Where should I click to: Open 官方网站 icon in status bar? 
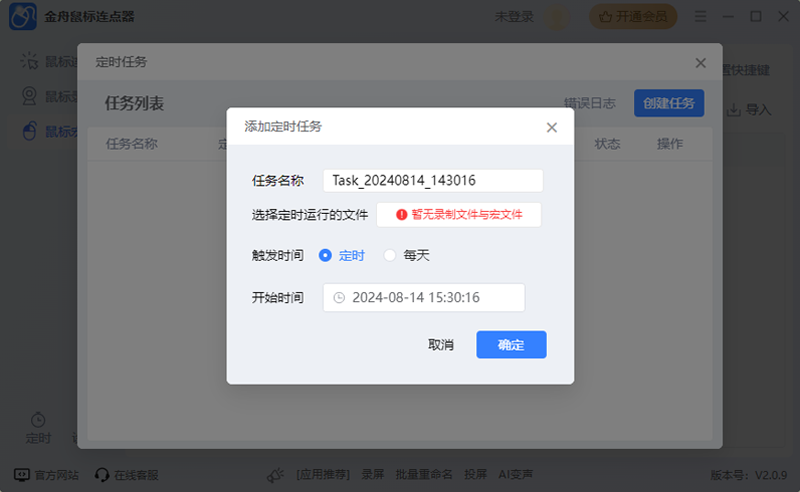point(21,475)
